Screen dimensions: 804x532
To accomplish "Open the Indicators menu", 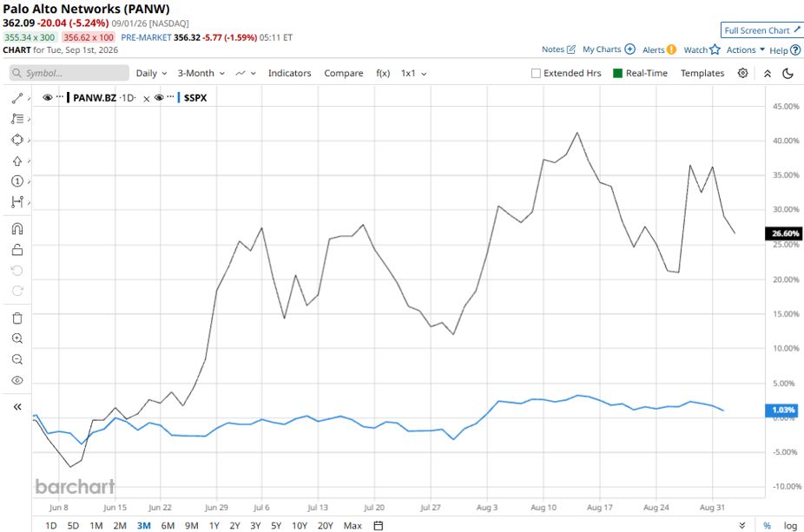I will [289, 73].
